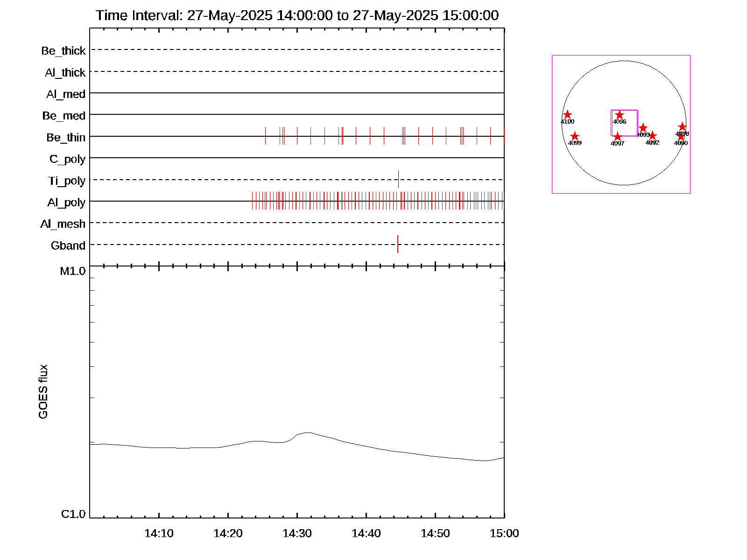Click the red Gband exposure tick mark
The image size is (747, 560).
[x=398, y=244]
